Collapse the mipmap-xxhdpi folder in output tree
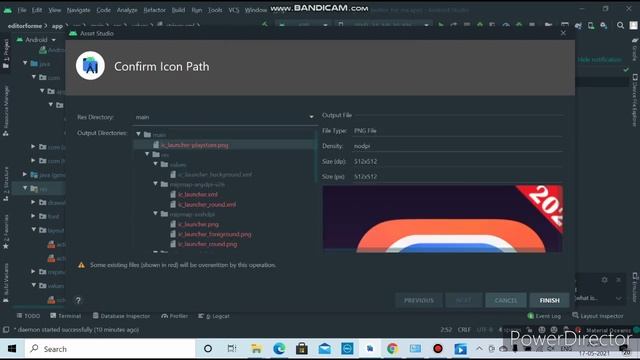Viewport: 640px width, 360px height. click(156, 213)
